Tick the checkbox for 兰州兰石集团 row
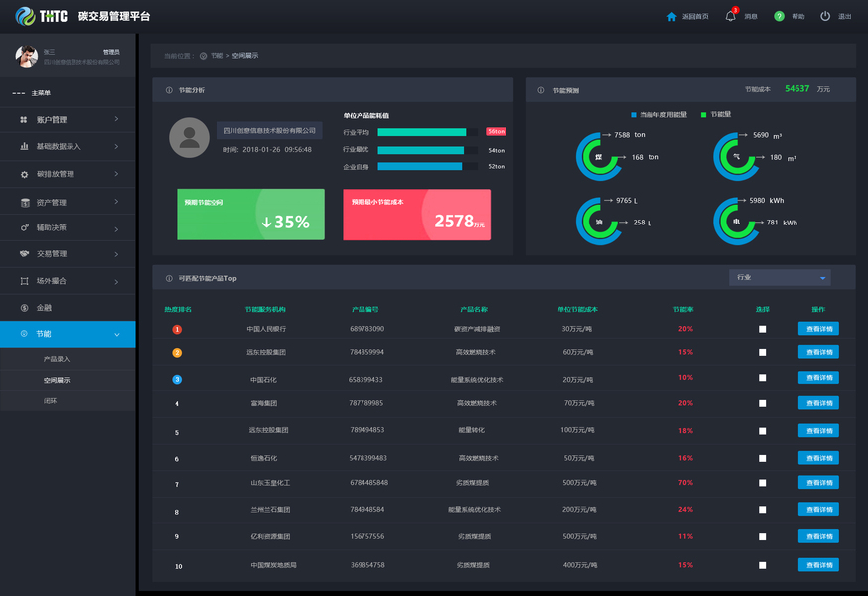 (x=763, y=510)
